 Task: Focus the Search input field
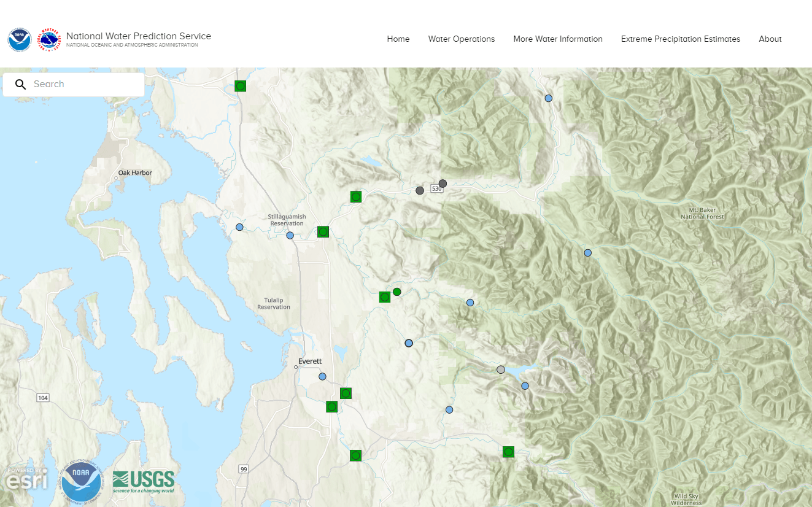click(74, 85)
